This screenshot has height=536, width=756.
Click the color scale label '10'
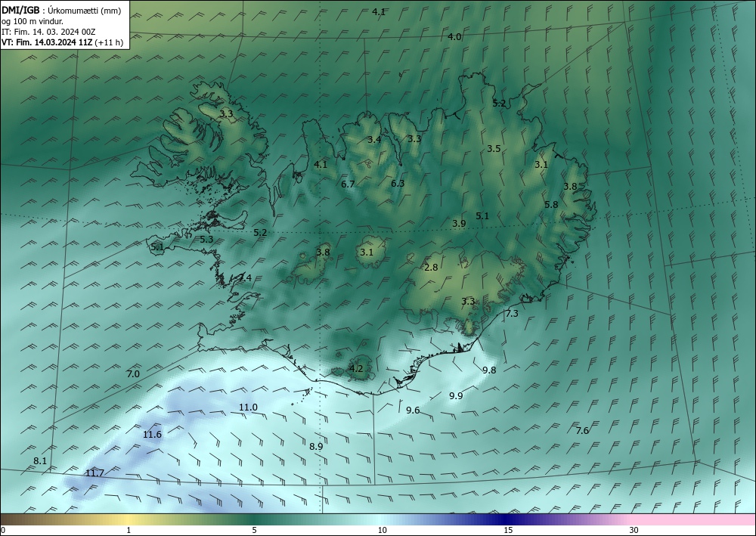(x=382, y=531)
